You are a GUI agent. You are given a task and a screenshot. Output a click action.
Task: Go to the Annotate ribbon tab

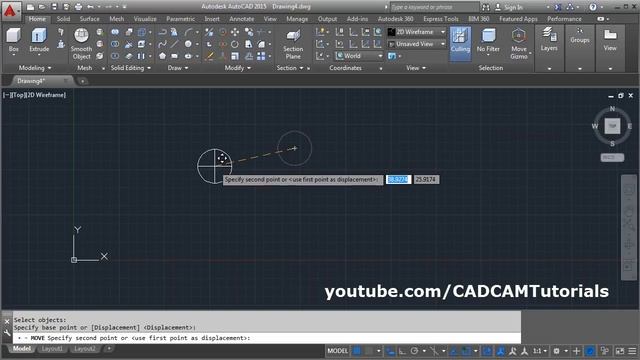point(241,19)
